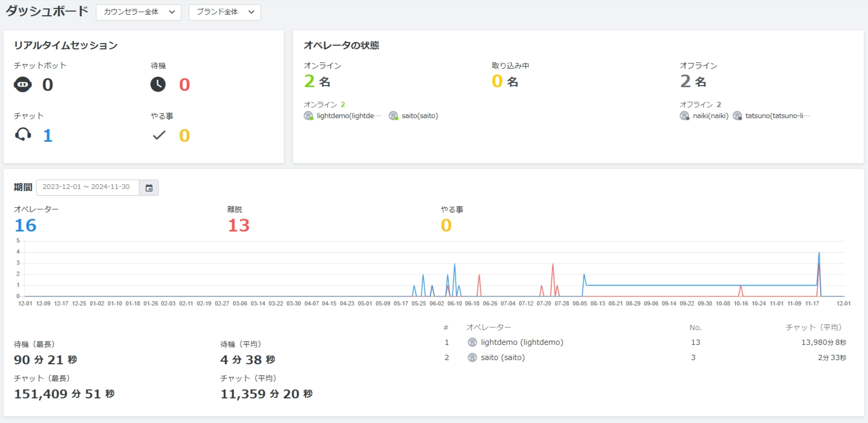The height and width of the screenshot is (423, 868).
Task: Open the カウンセラー全体 dropdown
Action: tap(138, 12)
